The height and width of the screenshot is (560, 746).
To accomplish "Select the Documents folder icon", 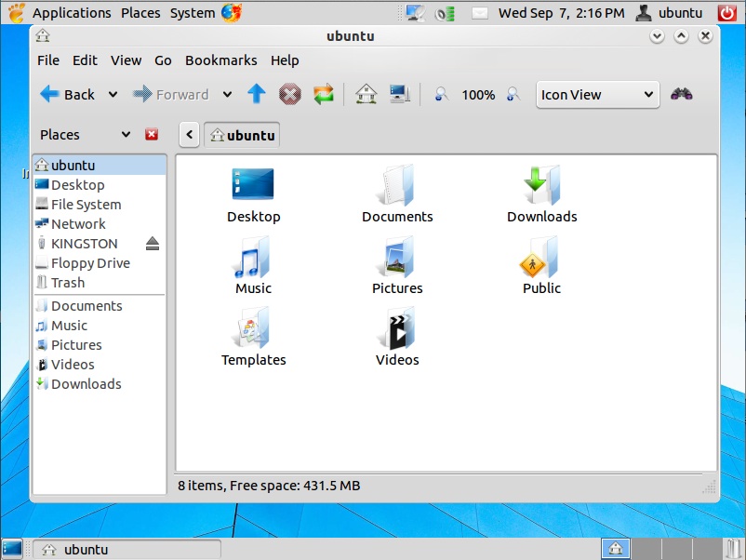I will pos(397,184).
